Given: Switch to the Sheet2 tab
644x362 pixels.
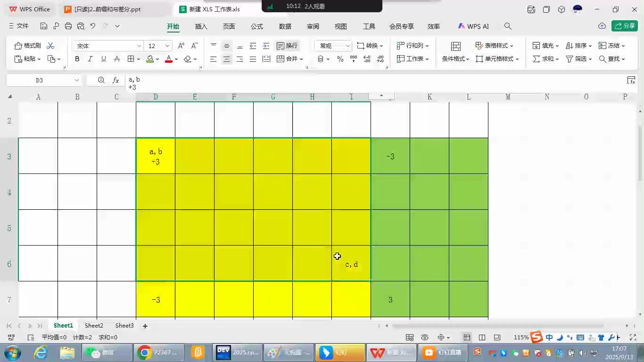Looking at the screenshot, I should (x=94, y=326).
